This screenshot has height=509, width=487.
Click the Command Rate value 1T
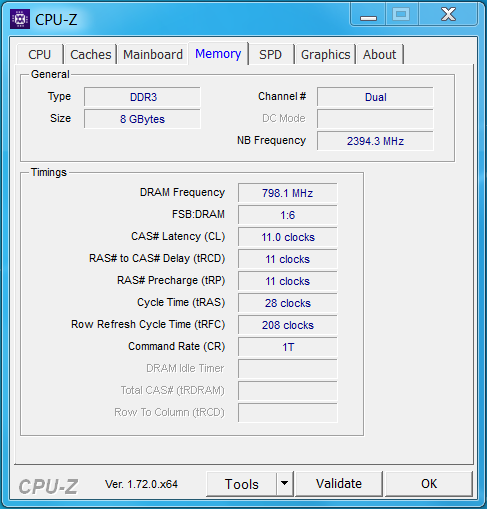[288, 347]
